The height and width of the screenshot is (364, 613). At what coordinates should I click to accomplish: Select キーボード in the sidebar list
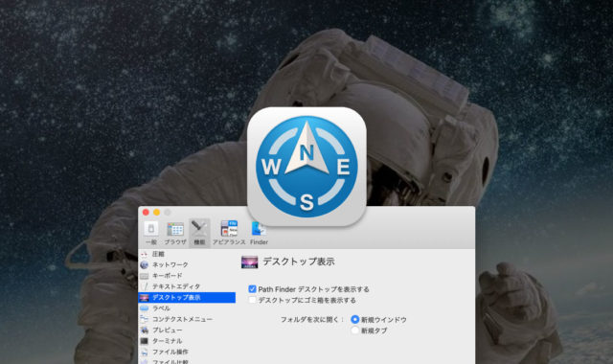(187, 276)
